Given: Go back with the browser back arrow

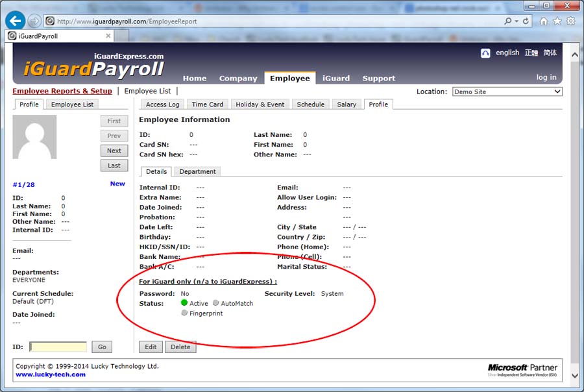Looking at the screenshot, I should click(x=16, y=21).
